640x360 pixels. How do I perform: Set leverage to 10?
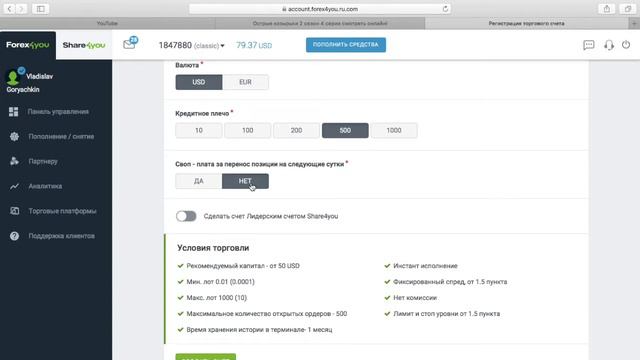[199, 130]
